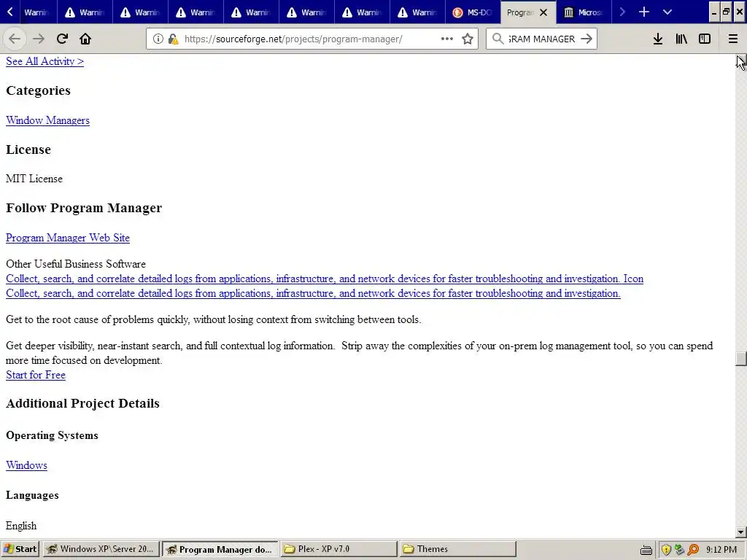Screen dimensions: 747x560
Task: Open the library menu icon
Action: click(681, 39)
